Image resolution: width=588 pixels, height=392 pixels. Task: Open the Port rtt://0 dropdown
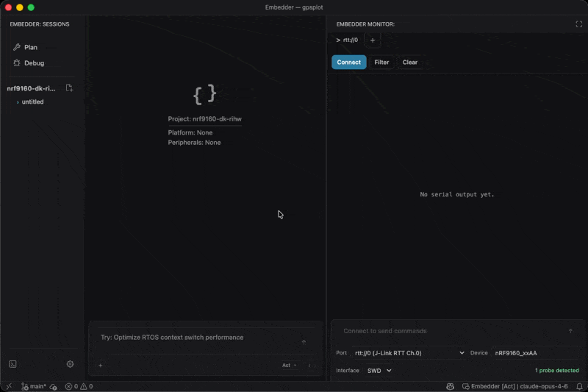coord(409,353)
